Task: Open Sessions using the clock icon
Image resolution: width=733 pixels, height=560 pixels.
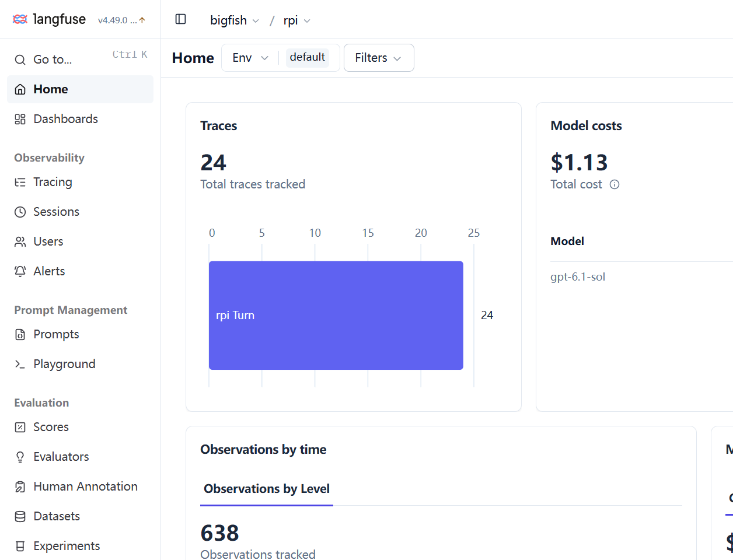Action: pyautogui.click(x=20, y=212)
